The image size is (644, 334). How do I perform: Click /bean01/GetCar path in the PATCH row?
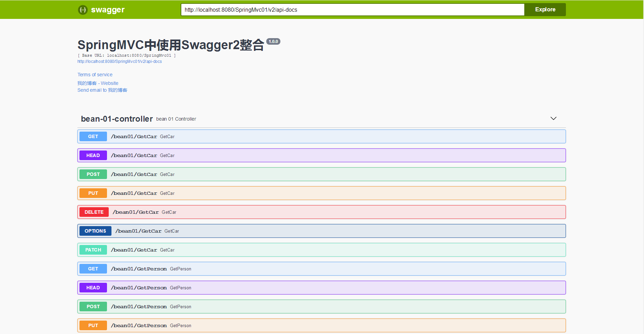(134, 250)
